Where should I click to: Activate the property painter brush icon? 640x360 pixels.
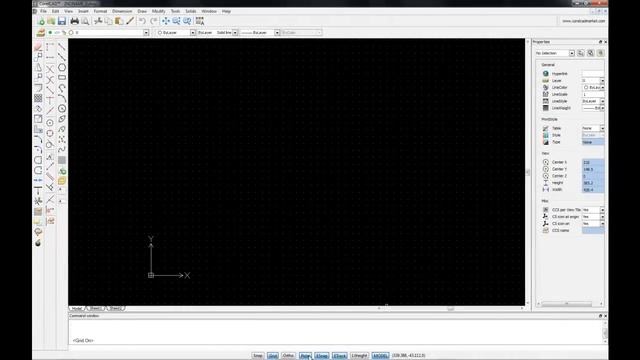(130, 21)
